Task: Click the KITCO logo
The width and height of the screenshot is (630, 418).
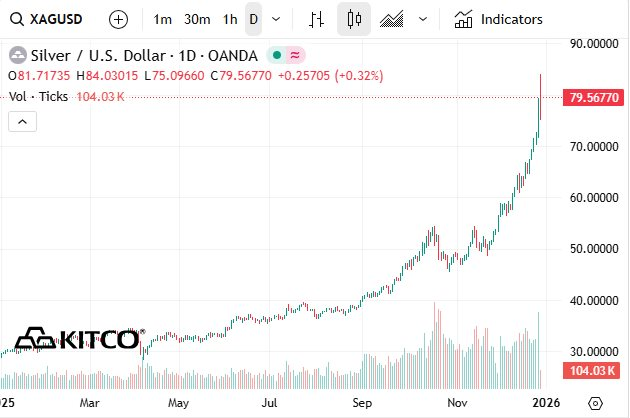Action: tap(79, 340)
